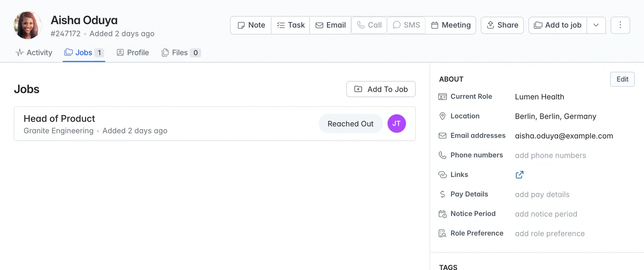Viewport: 644px width, 270px height.
Task: Click the candidate ID #247172
Action: point(65,34)
